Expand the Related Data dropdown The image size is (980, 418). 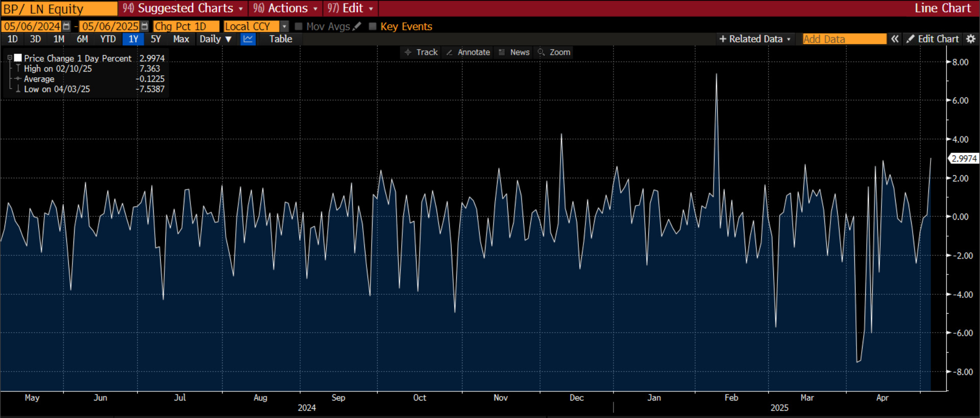pos(755,39)
